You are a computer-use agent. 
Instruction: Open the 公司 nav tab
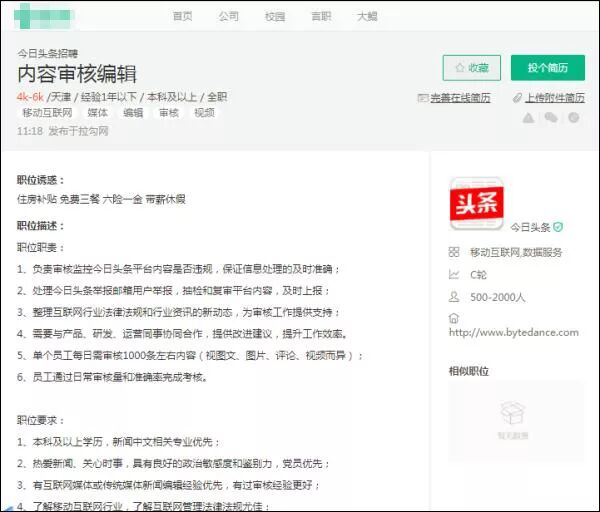(228, 17)
